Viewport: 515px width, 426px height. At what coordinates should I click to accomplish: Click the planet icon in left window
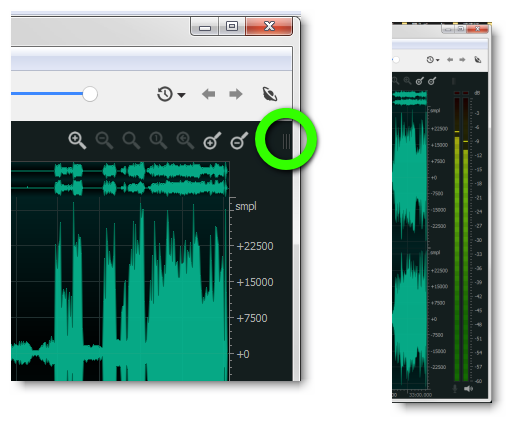270,94
